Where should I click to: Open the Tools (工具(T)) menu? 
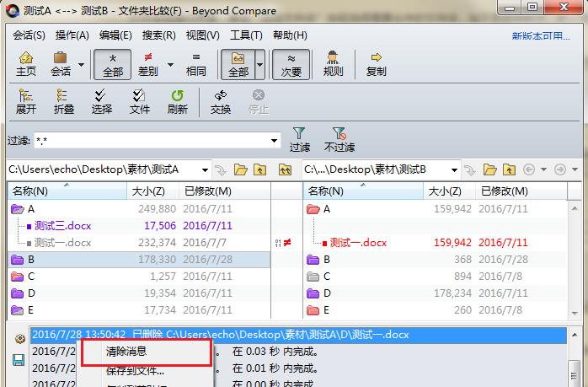click(x=246, y=35)
